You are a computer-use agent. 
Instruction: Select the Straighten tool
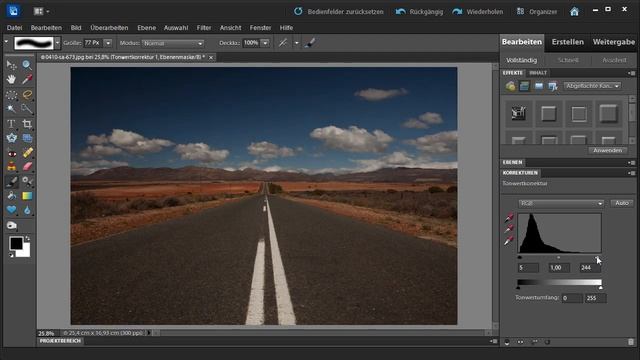coord(27,138)
